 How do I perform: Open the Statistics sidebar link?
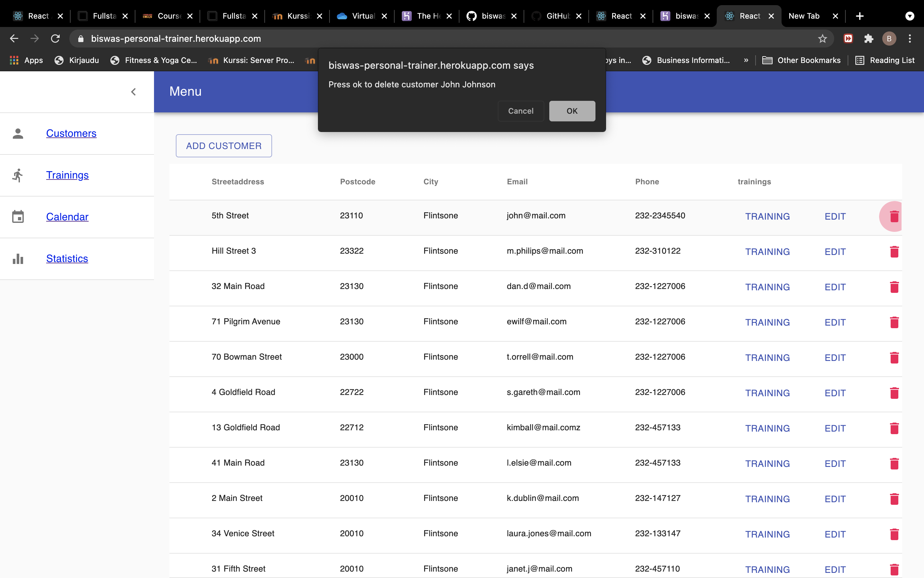coord(67,258)
